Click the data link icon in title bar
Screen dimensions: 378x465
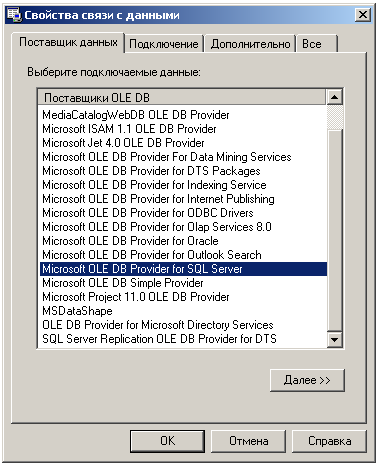click(x=14, y=15)
